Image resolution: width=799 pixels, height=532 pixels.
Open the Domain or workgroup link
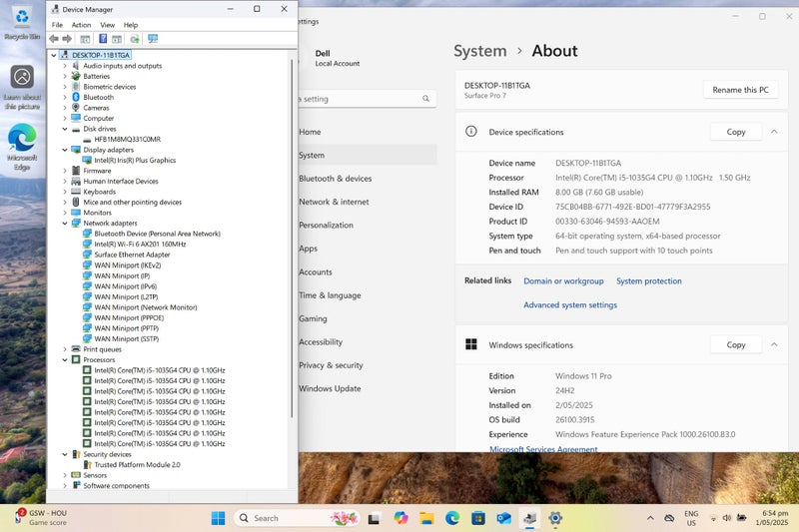click(x=563, y=281)
